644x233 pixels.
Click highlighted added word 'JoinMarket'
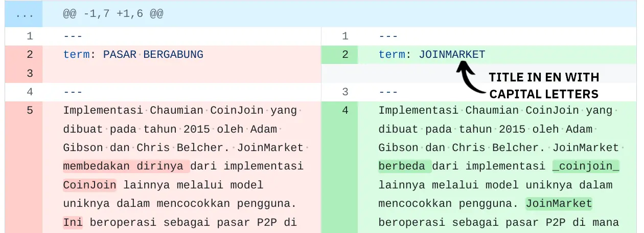[559, 204]
